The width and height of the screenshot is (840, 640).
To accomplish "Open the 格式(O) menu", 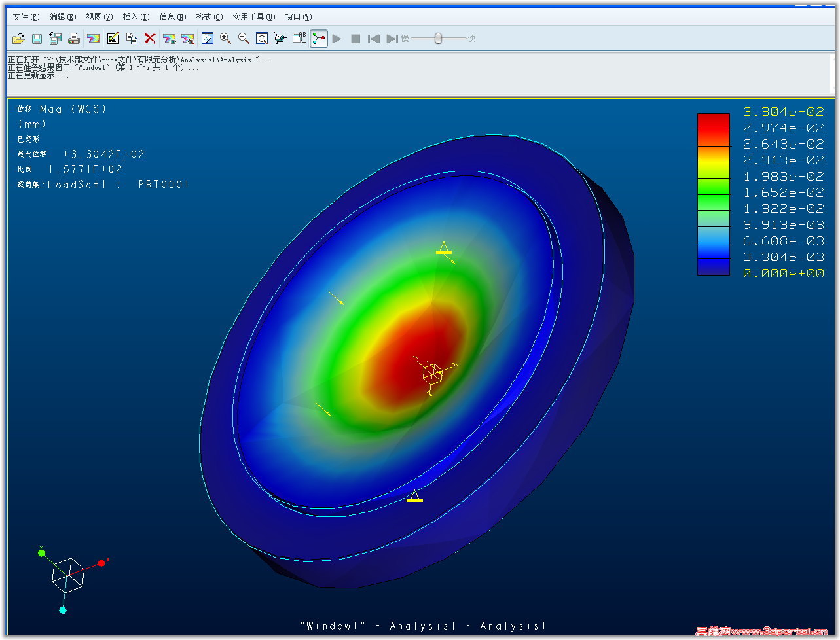I will pos(210,17).
